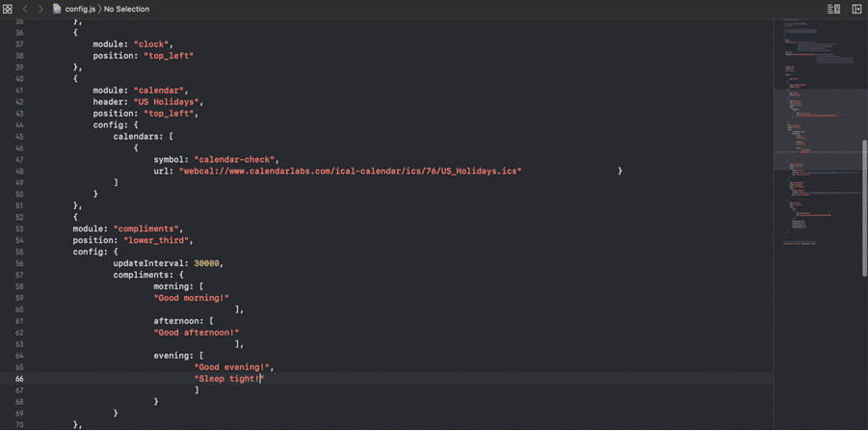Click line number 53 in the gutter
Image resolution: width=868 pixels, height=431 pixels.
pyautogui.click(x=19, y=229)
